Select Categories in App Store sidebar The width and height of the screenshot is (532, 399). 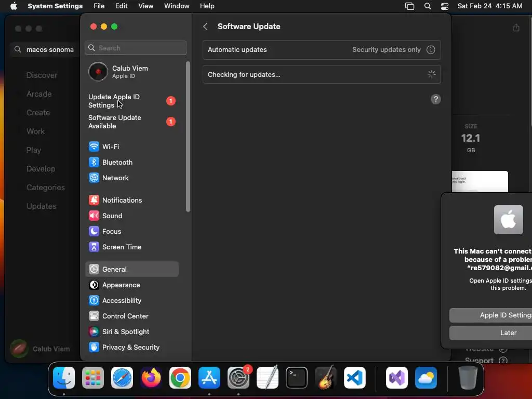(46, 187)
